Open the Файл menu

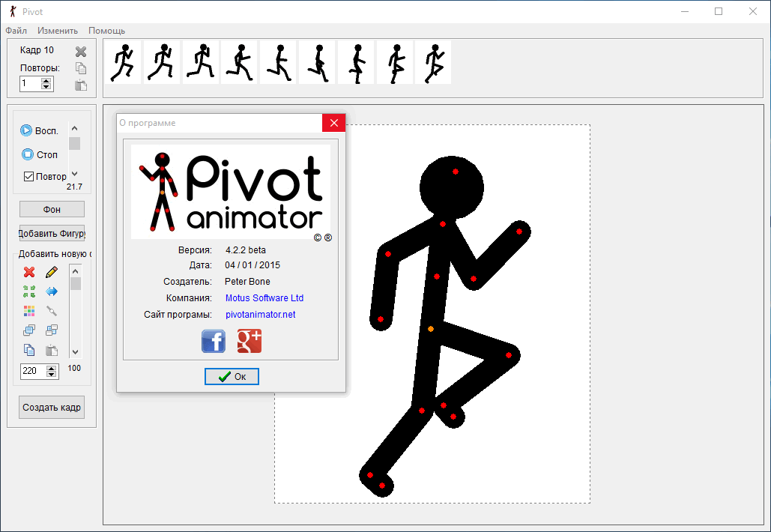click(x=16, y=31)
